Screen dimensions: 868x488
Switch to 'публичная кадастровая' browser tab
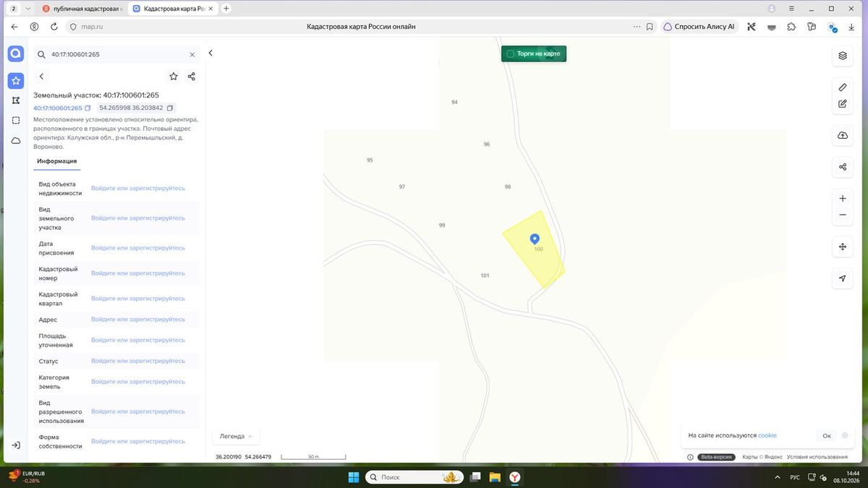point(82,9)
